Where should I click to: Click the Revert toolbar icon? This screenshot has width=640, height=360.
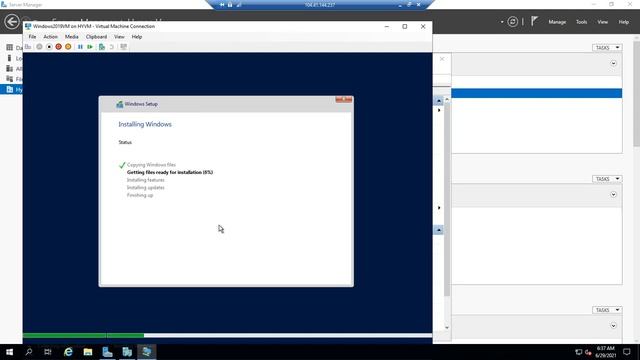(x=111, y=47)
